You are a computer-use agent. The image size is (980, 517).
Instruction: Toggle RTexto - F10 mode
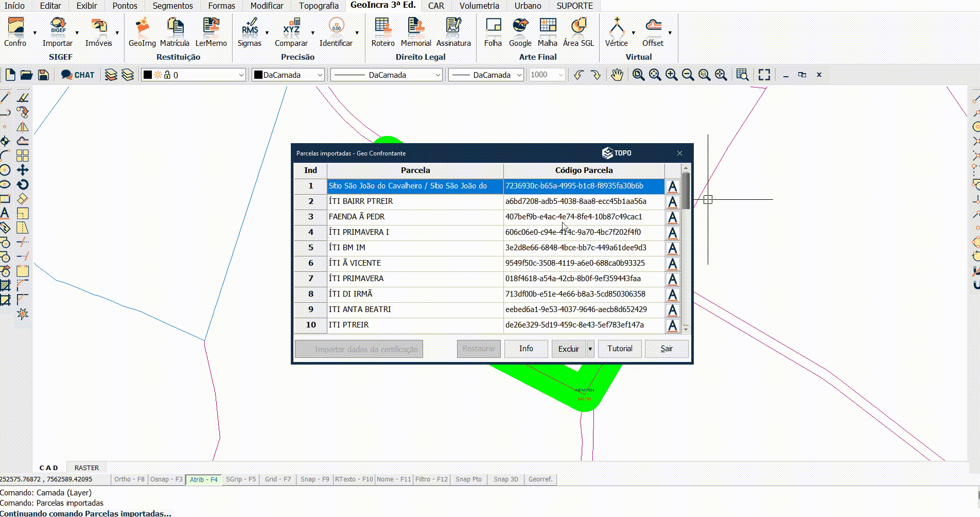(354, 479)
